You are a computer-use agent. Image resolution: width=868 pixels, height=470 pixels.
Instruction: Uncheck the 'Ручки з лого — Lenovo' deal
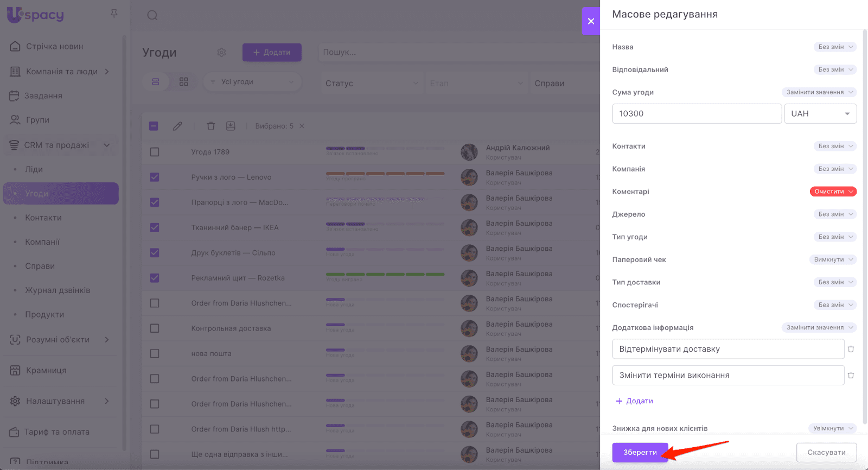155,177
